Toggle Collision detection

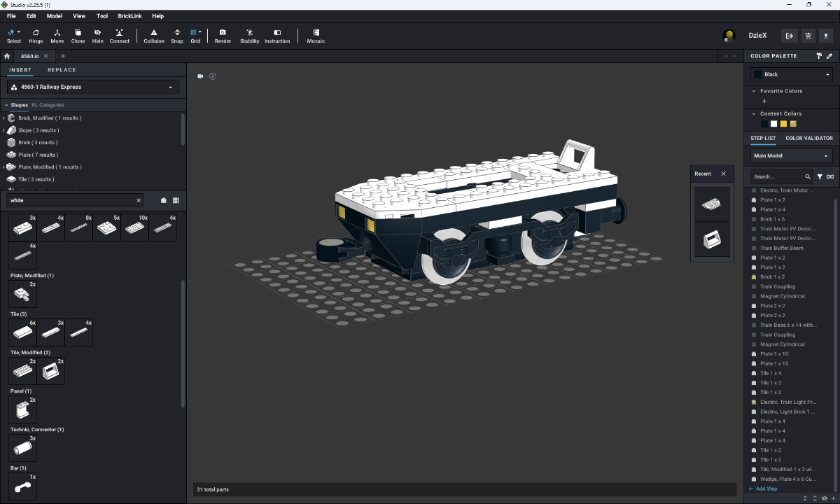pyautogui.click(x=154, y=36)
